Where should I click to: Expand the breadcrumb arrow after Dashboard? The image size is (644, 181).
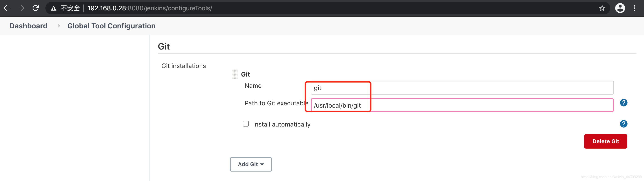coord(59,26)
